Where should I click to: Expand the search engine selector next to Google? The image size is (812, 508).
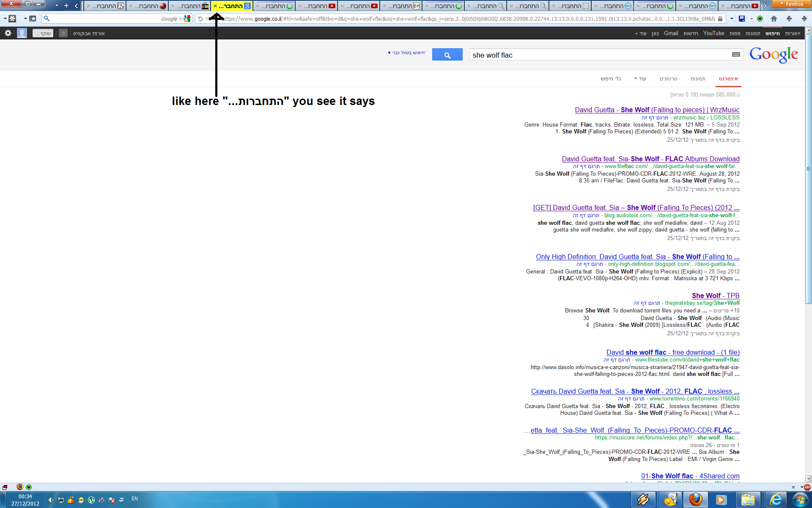181,19
